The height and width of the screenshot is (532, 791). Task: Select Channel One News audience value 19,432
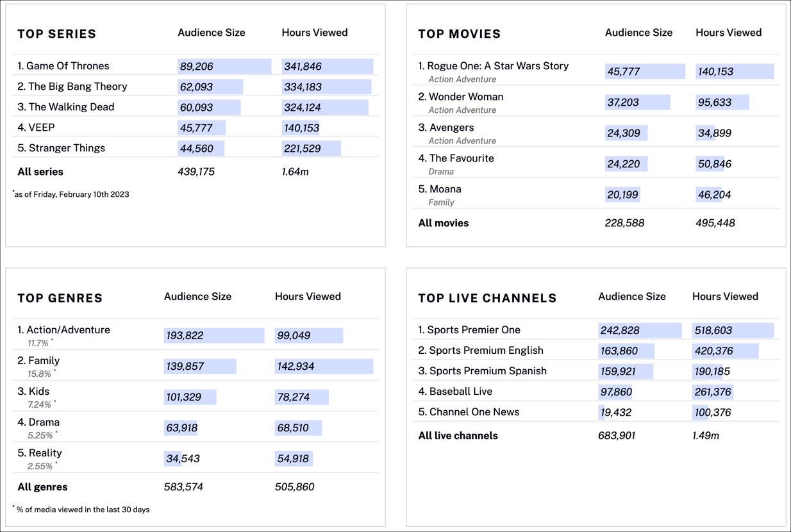coord(616,413)
